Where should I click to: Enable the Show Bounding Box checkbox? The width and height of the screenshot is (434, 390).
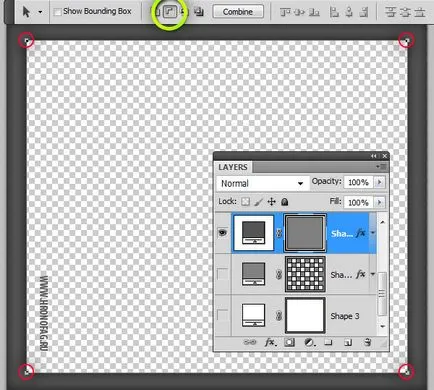(x=58, y=12)
